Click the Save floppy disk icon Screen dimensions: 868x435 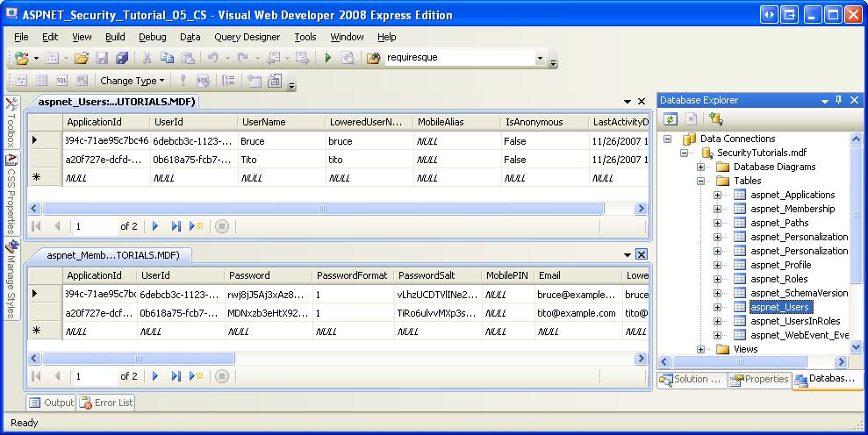102,58
